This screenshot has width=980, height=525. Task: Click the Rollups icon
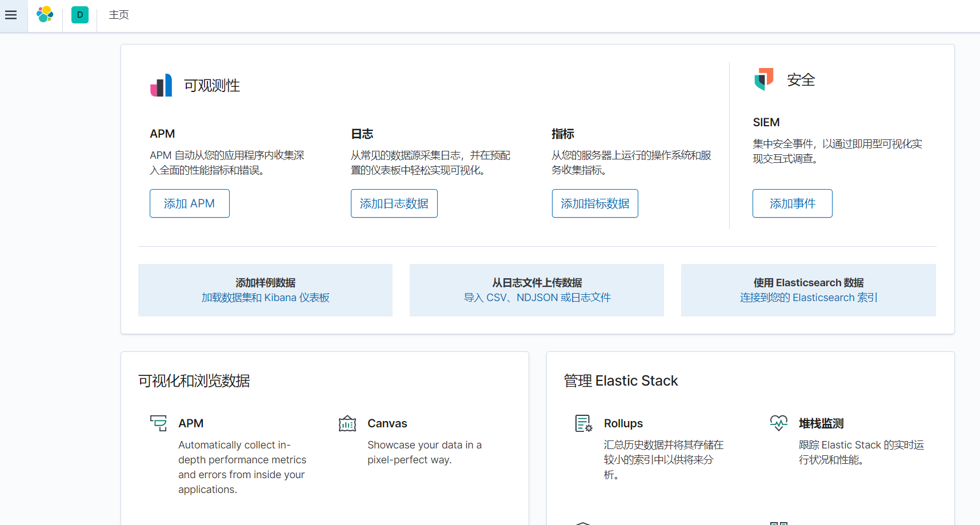[583, 423]
